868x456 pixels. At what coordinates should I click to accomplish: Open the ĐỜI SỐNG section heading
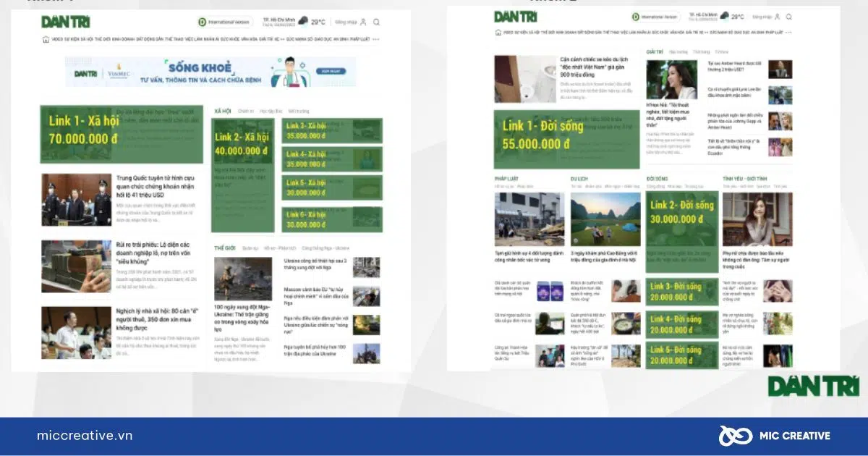657,178
